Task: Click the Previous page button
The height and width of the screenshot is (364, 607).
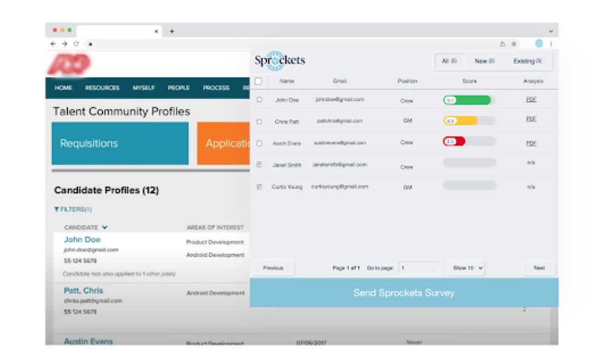Action: [x=273, y=268]
